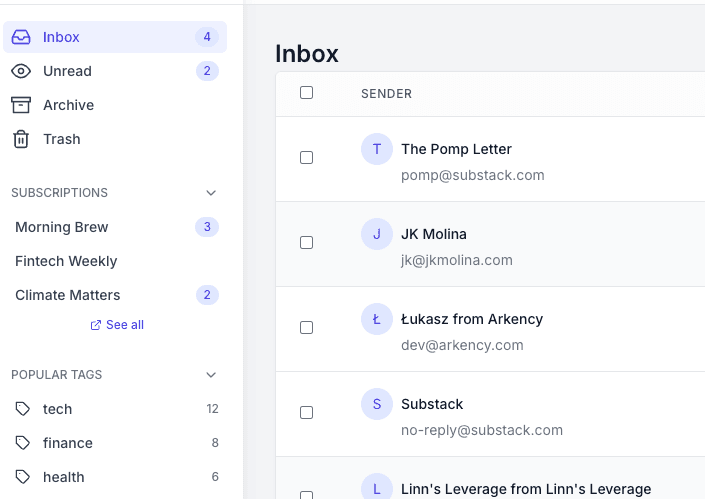Click the Inbox page heading
705x499 pixels.
coord(307,53)
